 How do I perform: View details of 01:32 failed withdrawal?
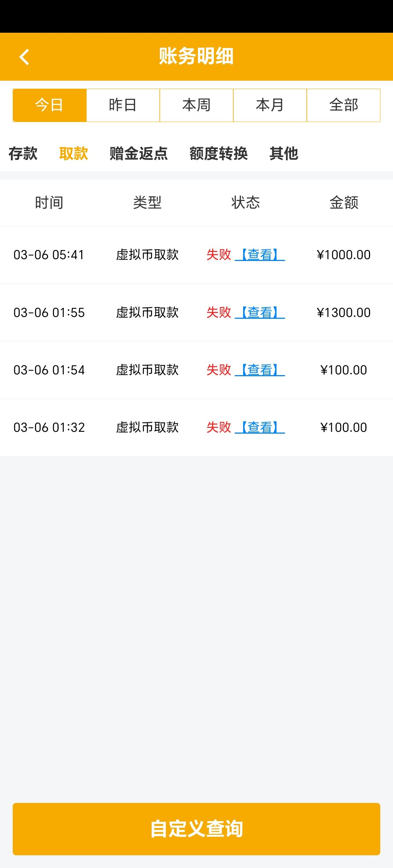(260, 427)
